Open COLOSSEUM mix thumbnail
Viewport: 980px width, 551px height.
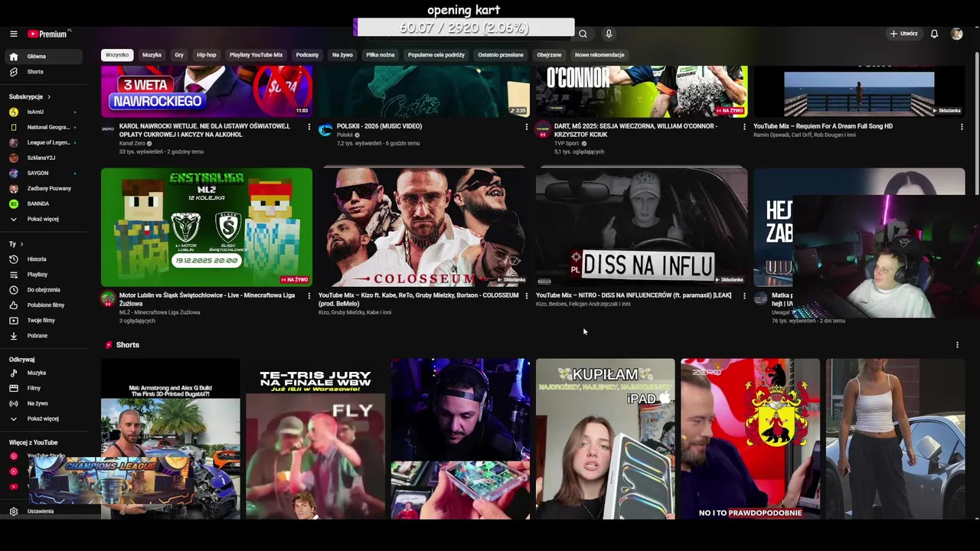coord(424,227)
